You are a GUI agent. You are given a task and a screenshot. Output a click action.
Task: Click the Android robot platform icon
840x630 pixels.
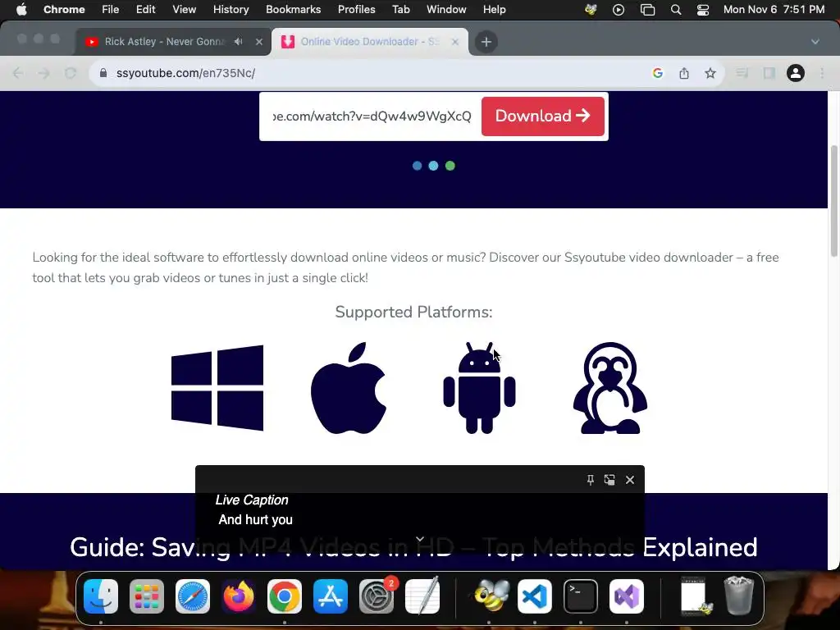479,388
